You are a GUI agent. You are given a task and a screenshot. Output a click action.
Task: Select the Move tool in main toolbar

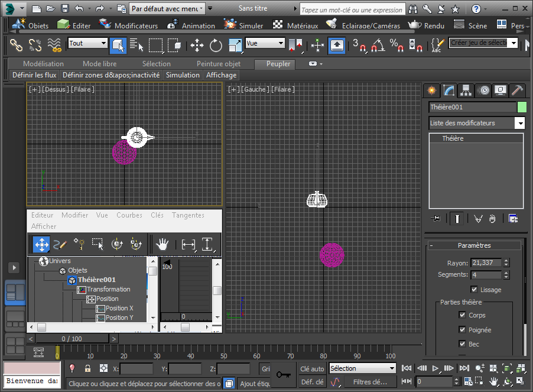(x=197, y=45)
